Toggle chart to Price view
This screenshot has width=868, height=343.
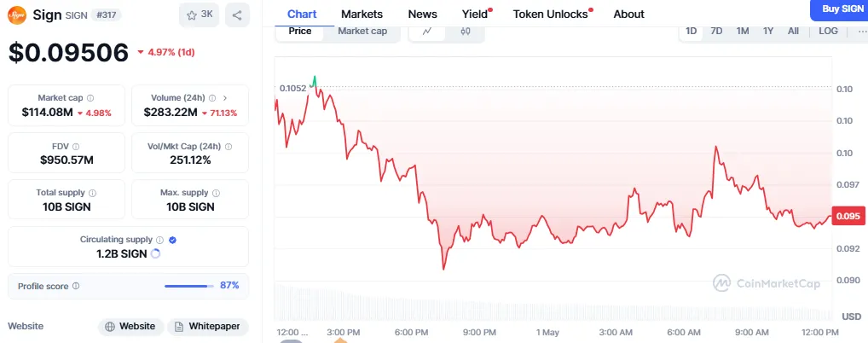300,32
